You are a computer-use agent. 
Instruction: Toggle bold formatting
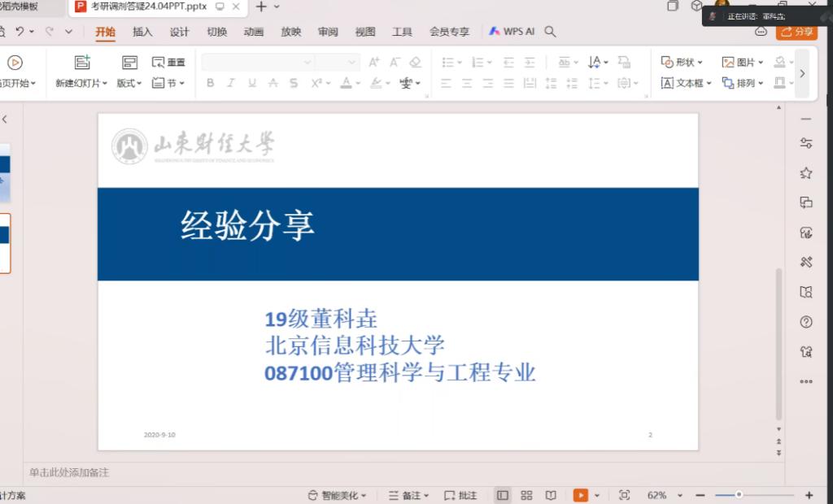click(x=210, y=83)
